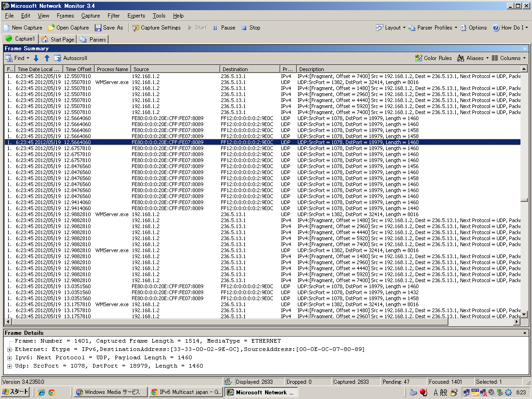Switch to IPv6 Multicast japan Chrome window

pyautogui.click(x=186, y=392)
